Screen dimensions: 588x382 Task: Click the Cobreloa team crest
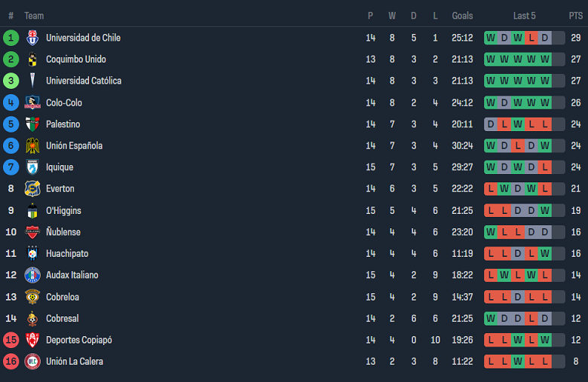coord(32,297)
